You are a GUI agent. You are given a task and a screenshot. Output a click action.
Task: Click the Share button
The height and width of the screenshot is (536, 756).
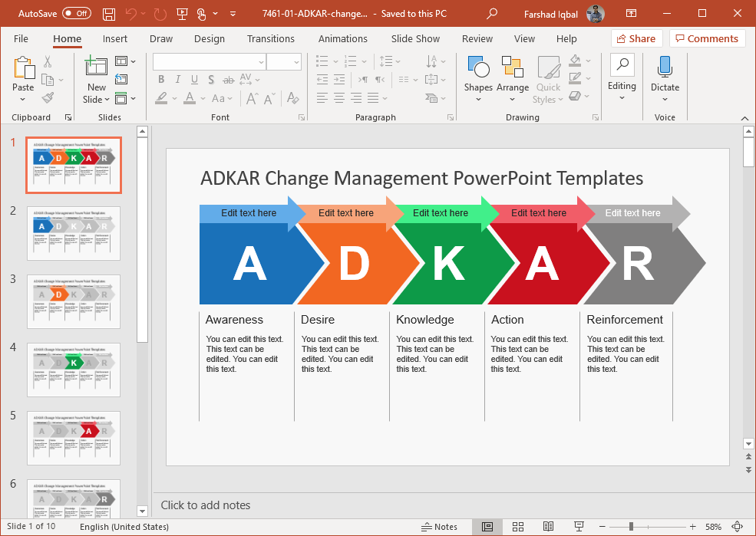tap(636, 38)
